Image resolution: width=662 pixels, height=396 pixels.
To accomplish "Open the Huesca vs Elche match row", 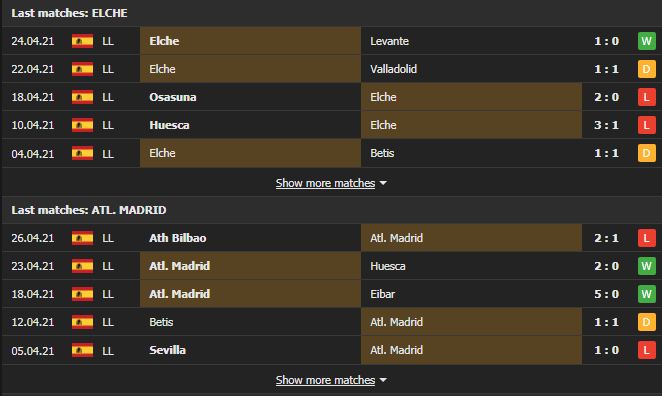I will [x=331, y=125].
